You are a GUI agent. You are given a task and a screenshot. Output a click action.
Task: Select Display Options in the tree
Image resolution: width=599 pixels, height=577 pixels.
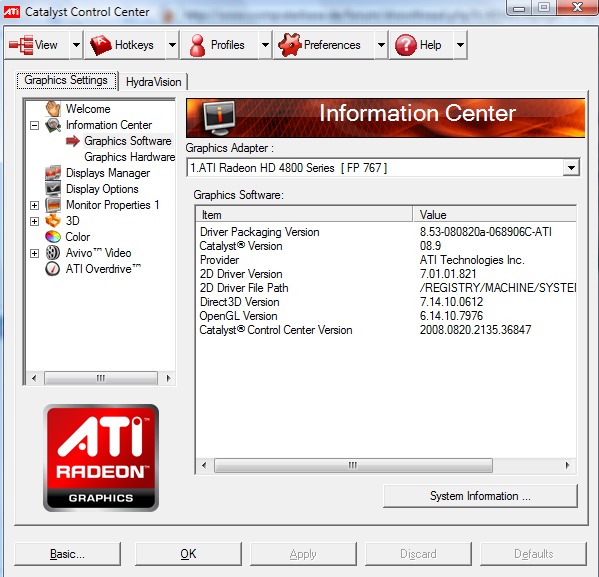point(102,189)
